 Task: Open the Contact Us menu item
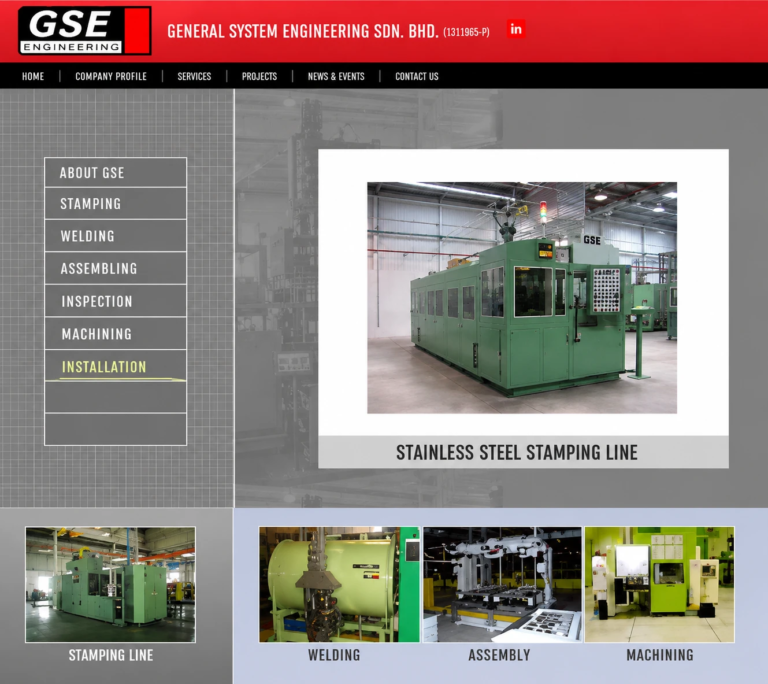tap(417, 76)
